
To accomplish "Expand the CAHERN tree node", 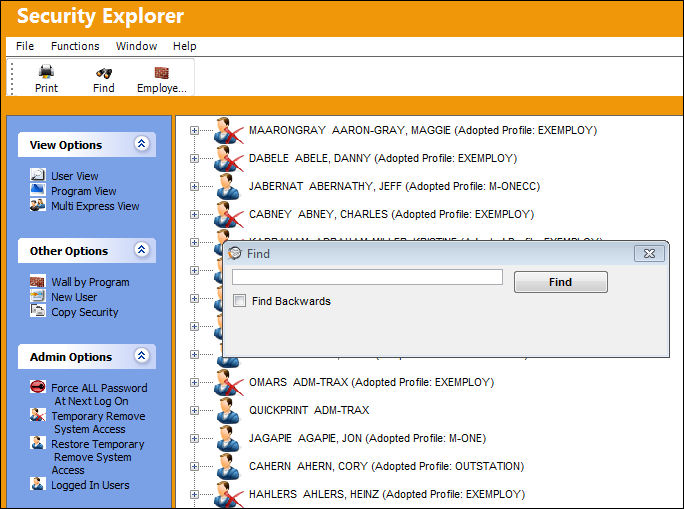I will pos(195,466).
